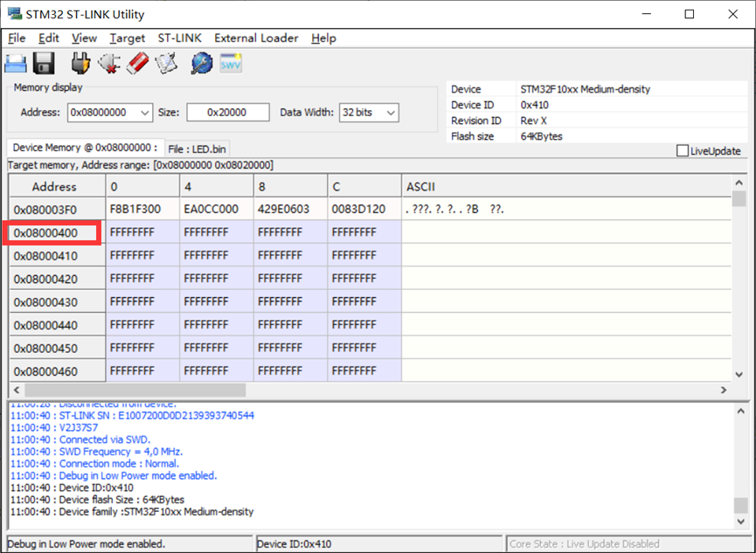Click the Address column header

pyautogui.click(x=58, y=187)
